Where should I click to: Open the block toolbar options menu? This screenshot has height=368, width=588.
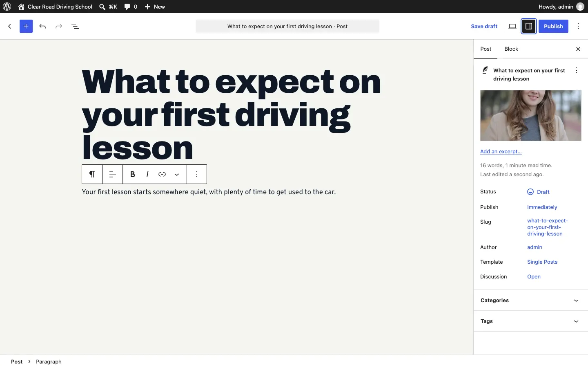pos(197,174)
